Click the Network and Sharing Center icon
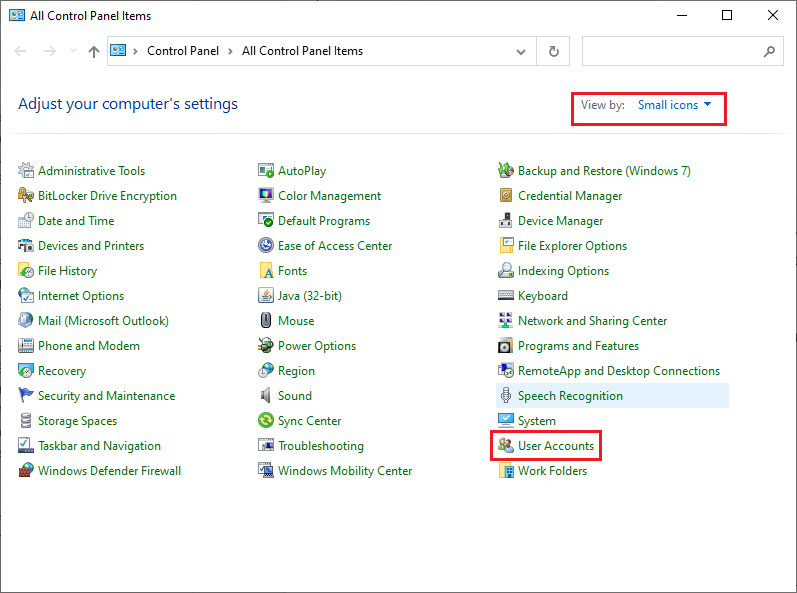 pos(506,321)
